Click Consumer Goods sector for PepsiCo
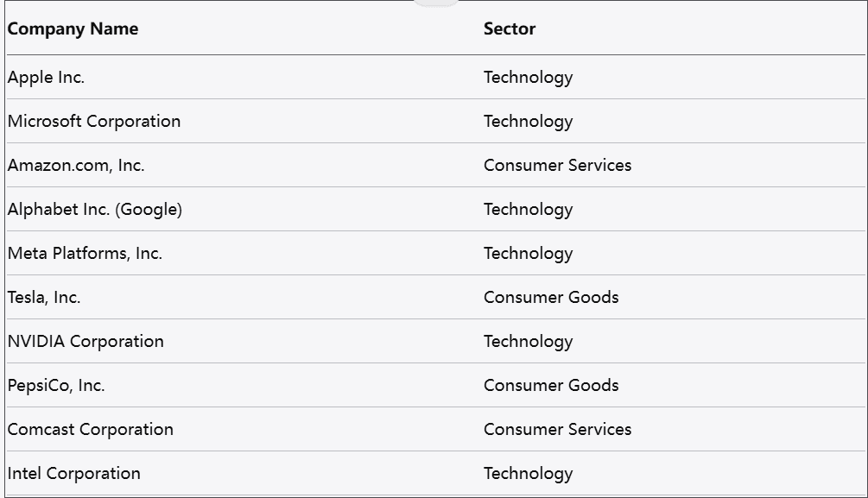 click(x=551, y=386)
